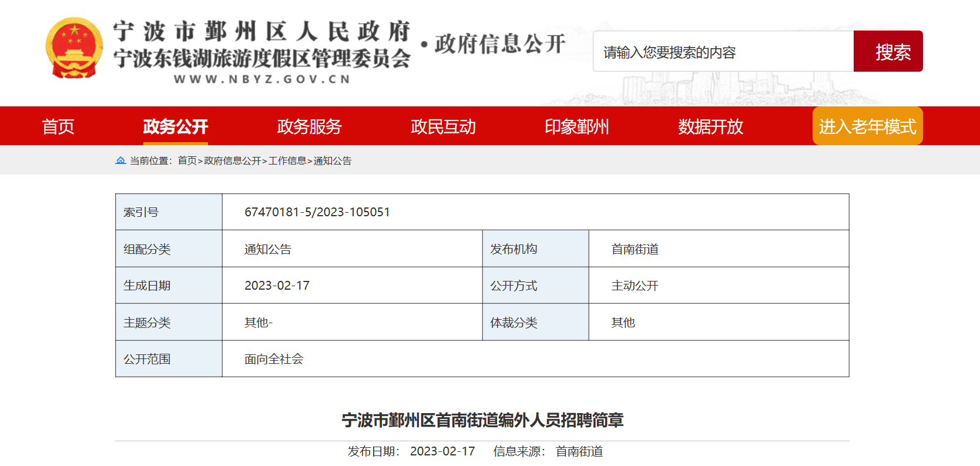980x466 pixels.
Task: Click the article title 宁波市鄞州区首南街道编外人员招聘简章
Action: click(x=482, y=420)
